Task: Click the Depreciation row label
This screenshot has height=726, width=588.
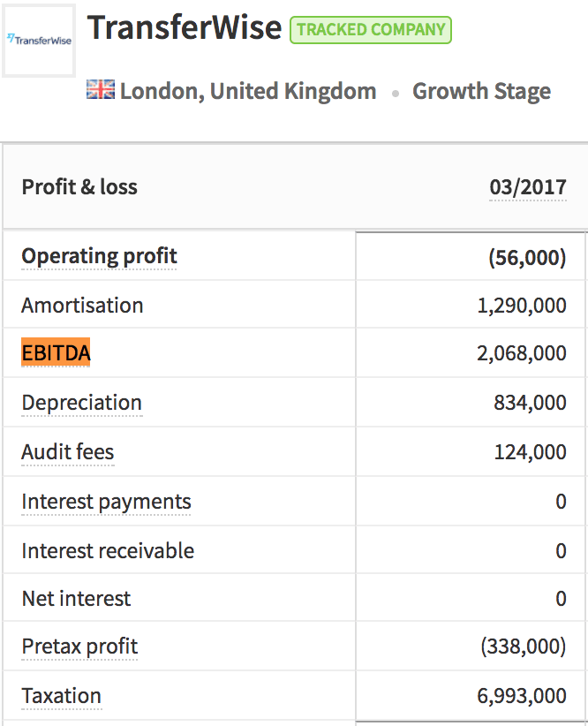Action: [81, 403]
